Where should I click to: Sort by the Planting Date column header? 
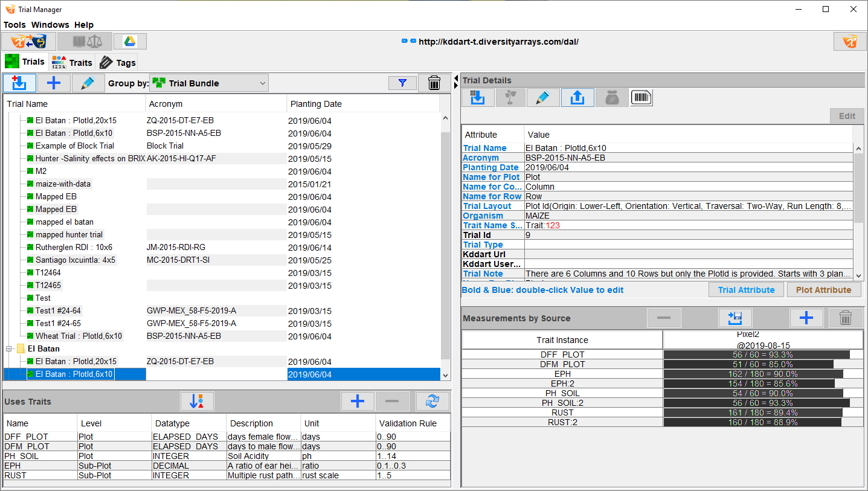coord(363,104)
